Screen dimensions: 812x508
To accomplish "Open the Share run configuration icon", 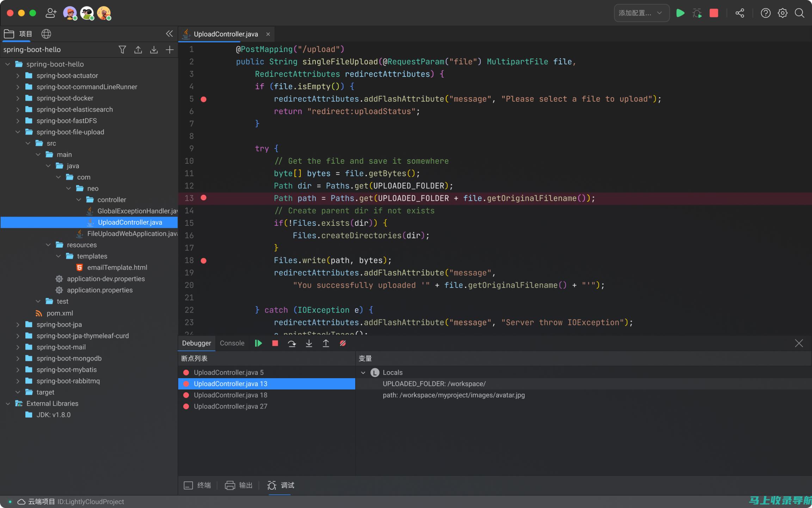I will [x=739, y=12].
